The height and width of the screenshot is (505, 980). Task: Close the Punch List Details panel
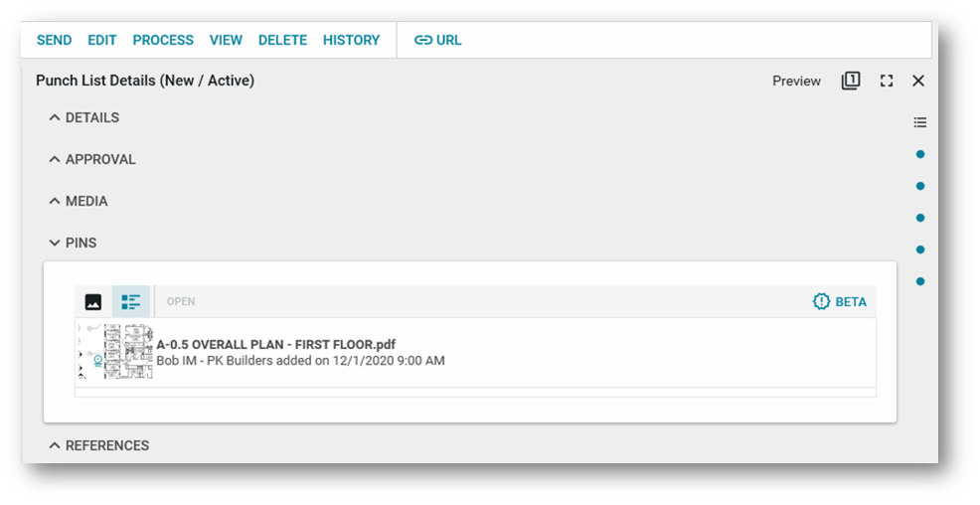pos(918,82)
